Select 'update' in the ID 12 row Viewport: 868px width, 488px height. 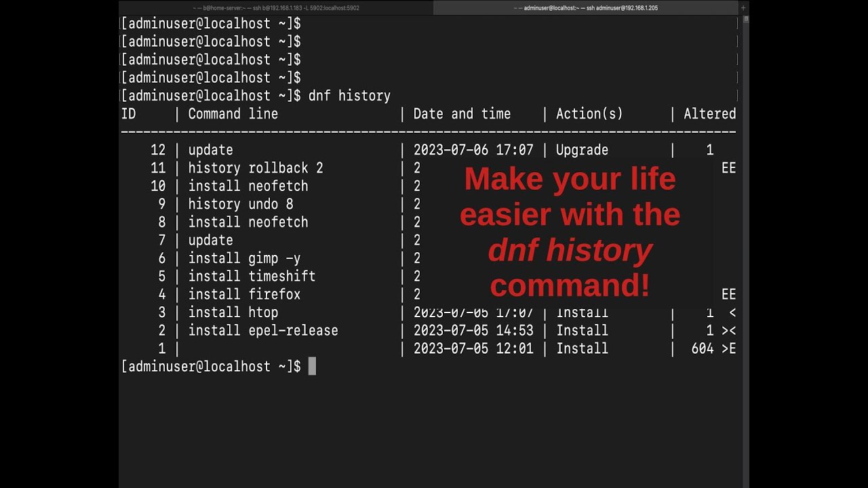(x=211, y=150)
